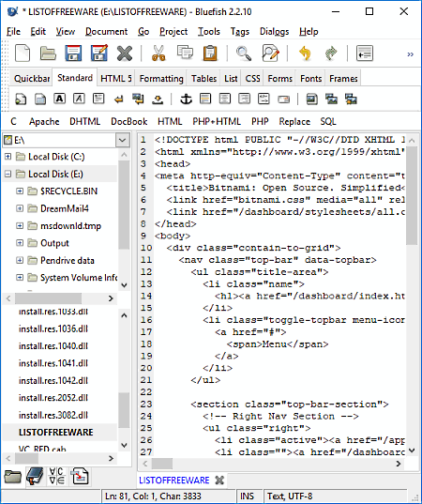Insert bold tag with the A icon
The height and width of the screenshot is (504, 422).
click(x=59, y=99)
